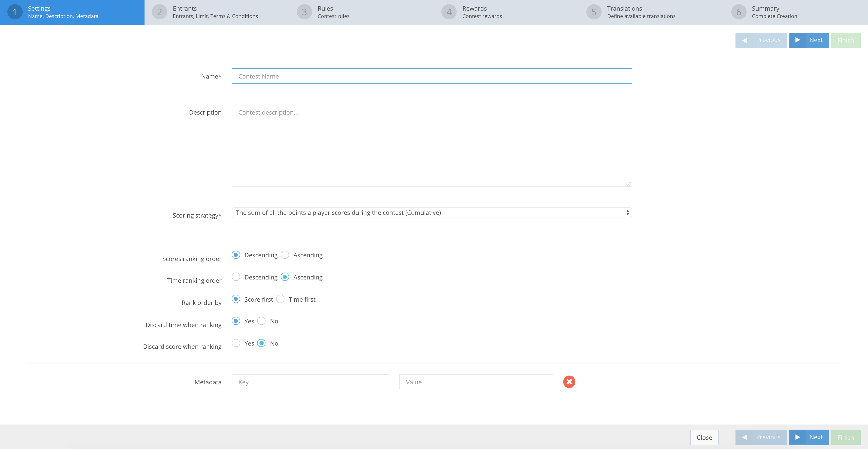Click the bottom Finish button
The height and width of the screenshot is (449, 868).
[x=845, y=437]
